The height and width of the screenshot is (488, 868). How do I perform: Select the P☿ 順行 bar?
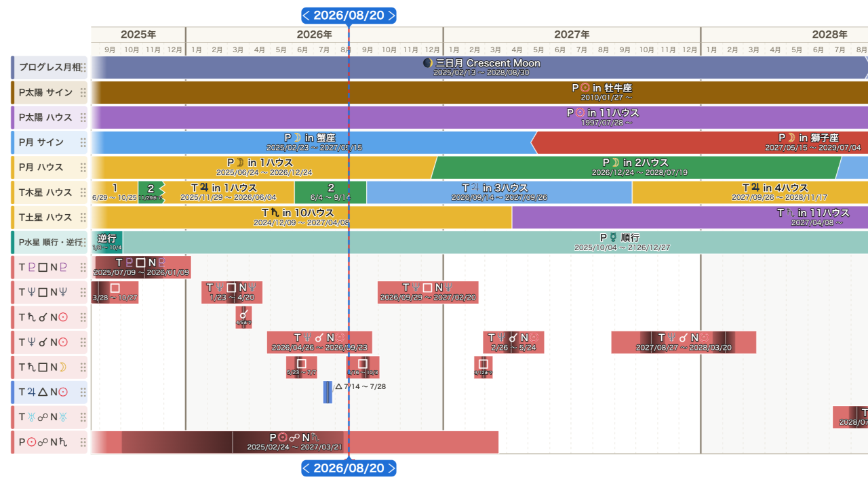coord(496,243)
